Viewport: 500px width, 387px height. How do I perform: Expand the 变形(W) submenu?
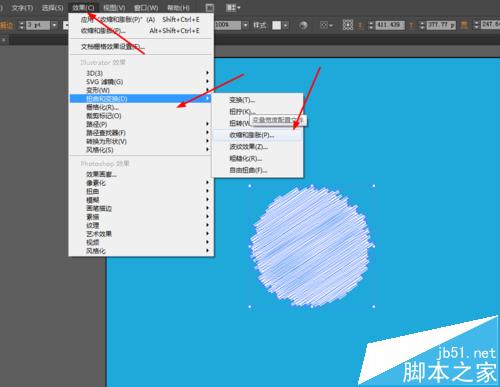(141, 90)
